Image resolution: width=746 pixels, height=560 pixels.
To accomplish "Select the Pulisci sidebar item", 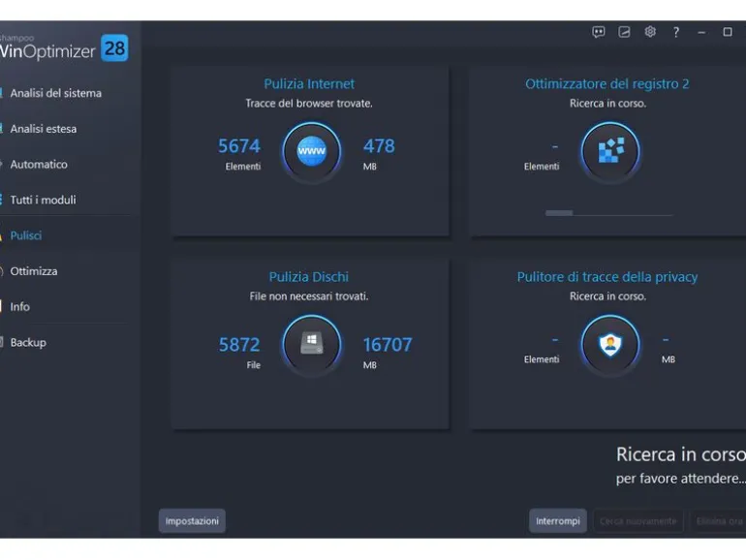I will [x=26, y=235].
